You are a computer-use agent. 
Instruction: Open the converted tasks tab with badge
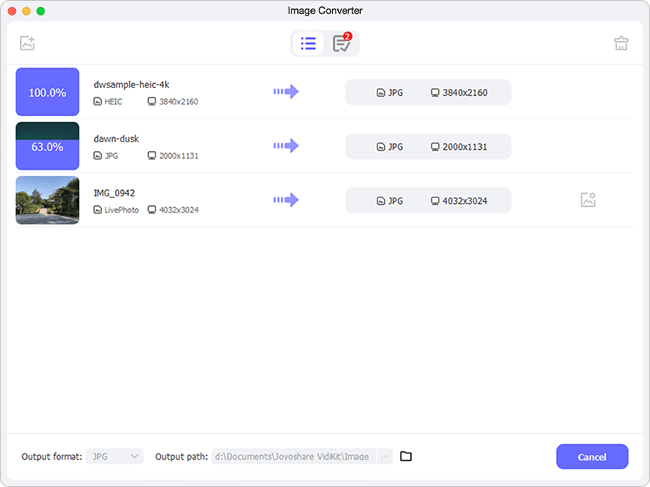pos(342,43)
